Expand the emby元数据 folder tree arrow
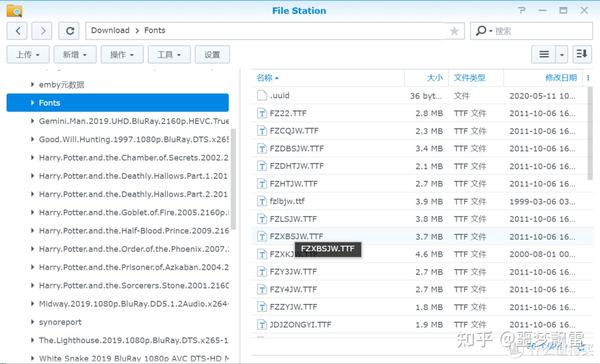 (x=32, y=84)
